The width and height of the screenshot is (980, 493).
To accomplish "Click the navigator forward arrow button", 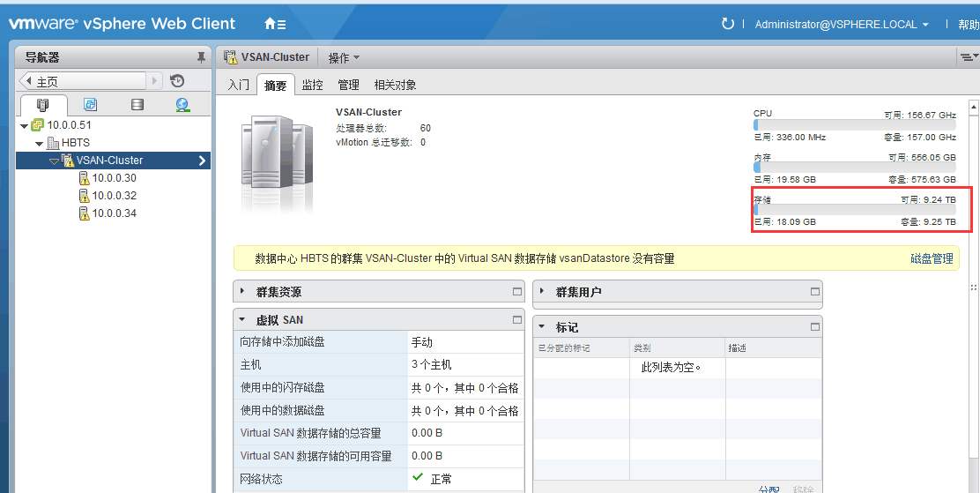I will (155, 81).
